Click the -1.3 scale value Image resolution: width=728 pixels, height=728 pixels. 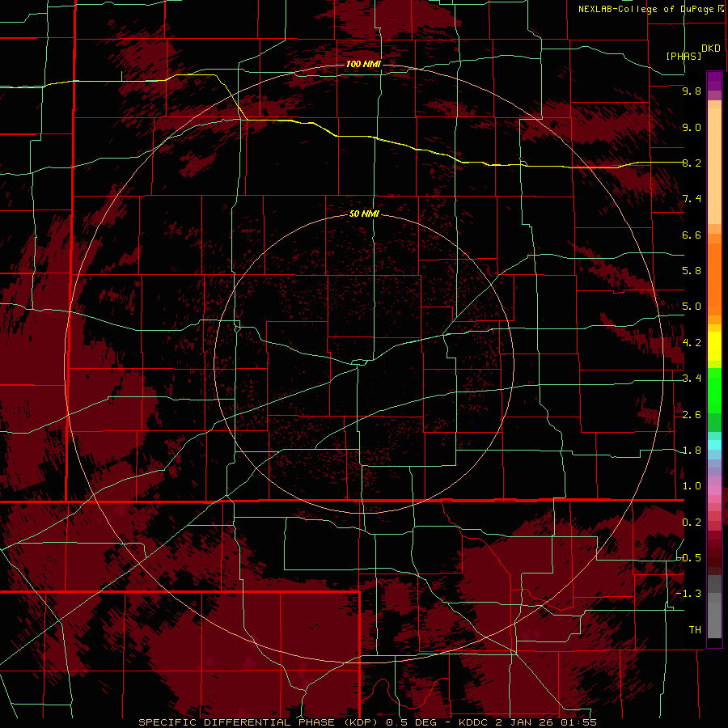pyautogui.click(x=689, y=594)
